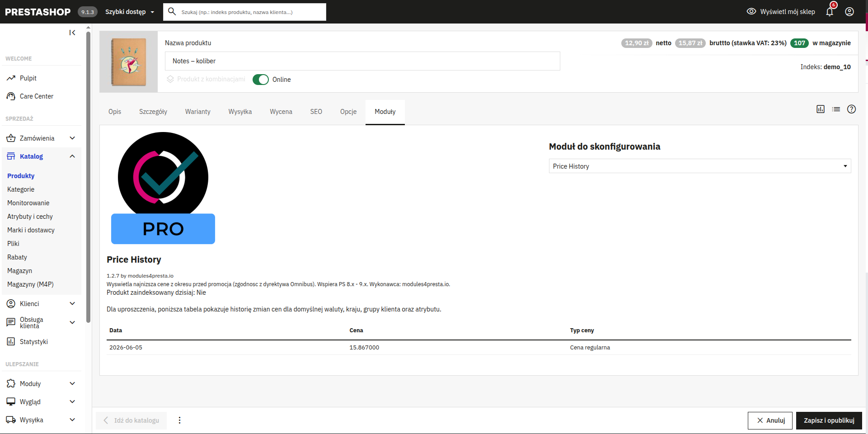Viewport: 868px width, 434px height.
Task: Switch to the Opis tab
Action: pyautogui.click(x=115, y=112)
